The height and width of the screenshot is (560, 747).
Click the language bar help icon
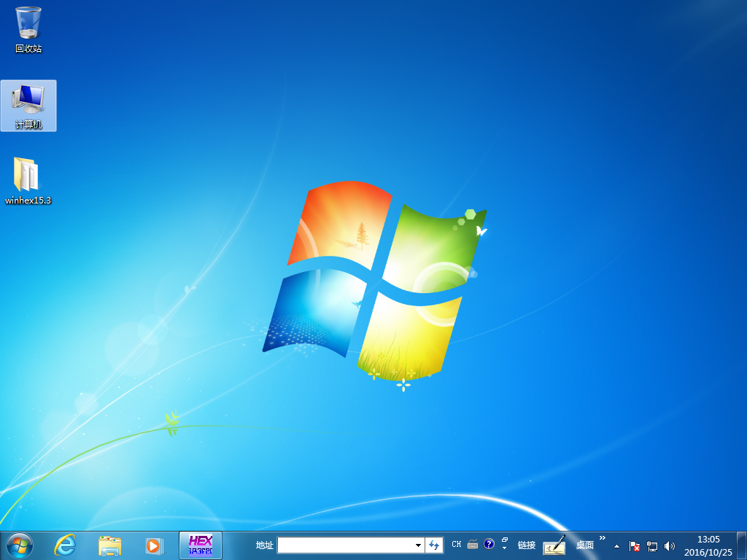point(489,544)
